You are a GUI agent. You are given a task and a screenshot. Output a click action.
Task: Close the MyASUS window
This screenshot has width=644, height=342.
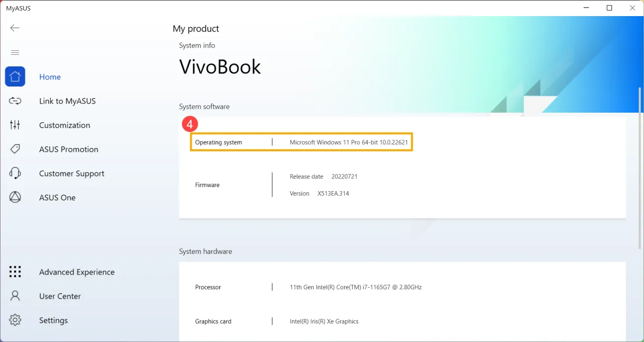point(632,8)
